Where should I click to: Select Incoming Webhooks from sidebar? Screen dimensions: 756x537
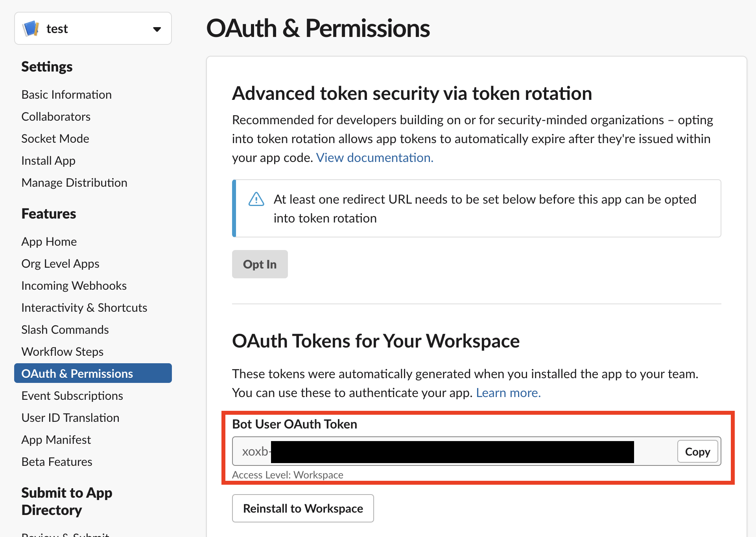point(74,285)
